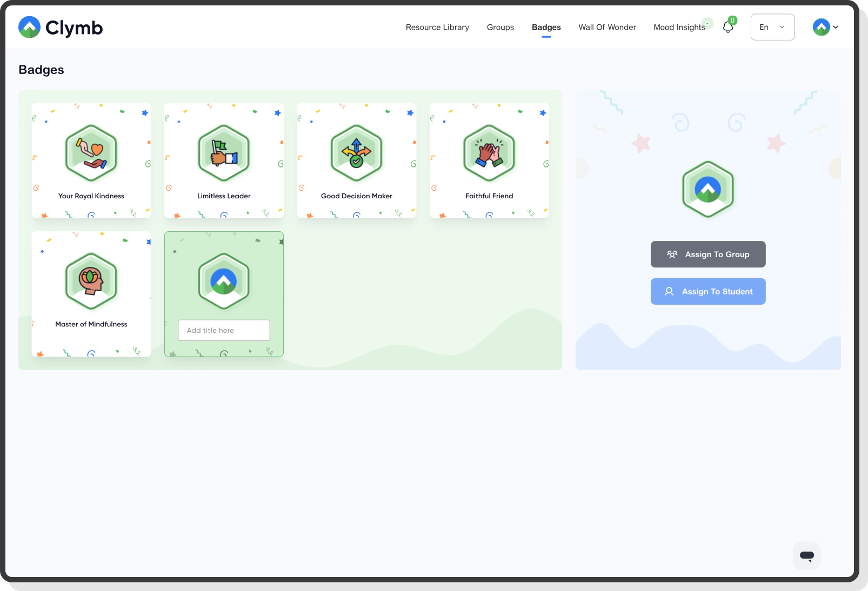Screen dimensions: 868x591
Task: Select the Faithful Friend badge icon
Action: (x=489, y=153)
